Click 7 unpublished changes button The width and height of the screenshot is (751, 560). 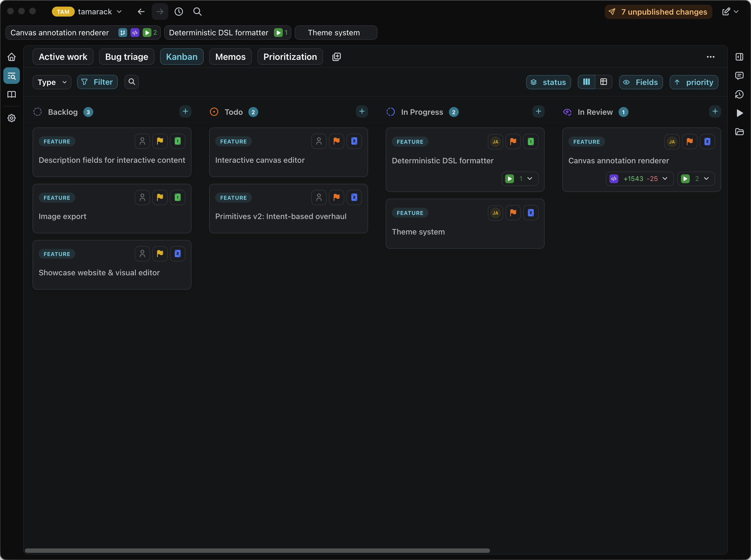coord(658,12)
